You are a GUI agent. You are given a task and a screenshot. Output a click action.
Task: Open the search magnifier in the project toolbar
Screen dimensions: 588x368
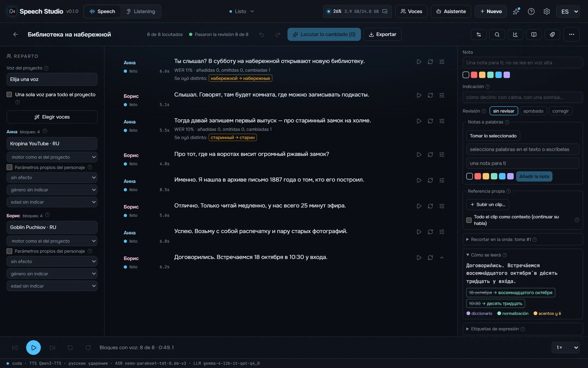pyautogui.click(x=497, y=34)
